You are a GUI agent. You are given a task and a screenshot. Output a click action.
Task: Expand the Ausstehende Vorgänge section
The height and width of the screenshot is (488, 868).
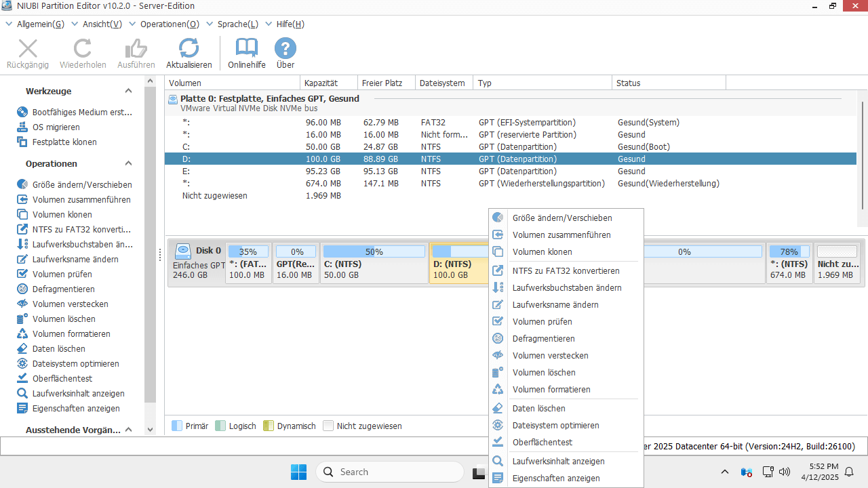pos(128,430)
